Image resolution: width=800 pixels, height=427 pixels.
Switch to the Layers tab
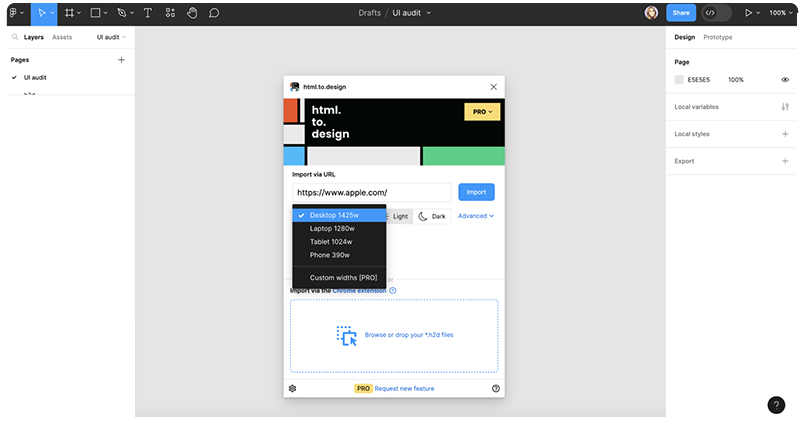tap(34, 37)
